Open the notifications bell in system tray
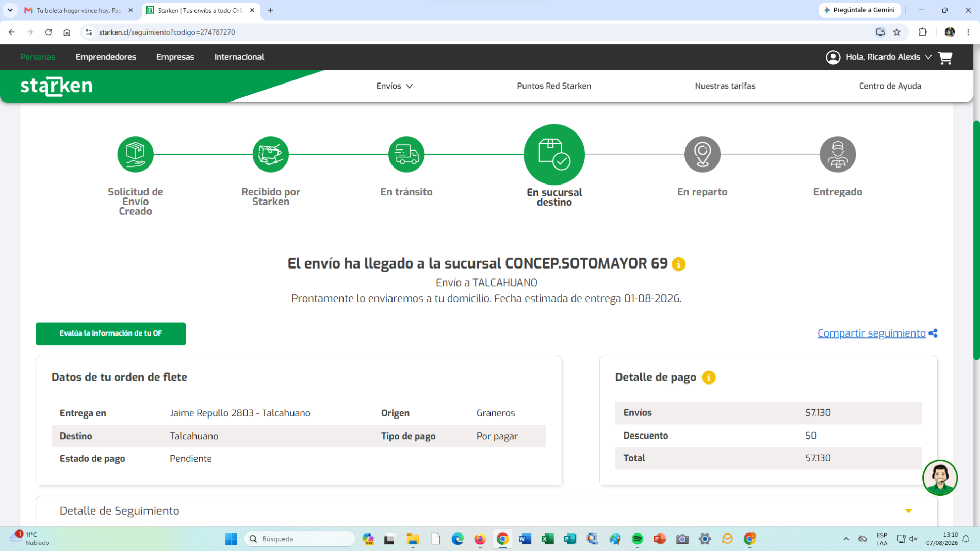 (966, 539)
